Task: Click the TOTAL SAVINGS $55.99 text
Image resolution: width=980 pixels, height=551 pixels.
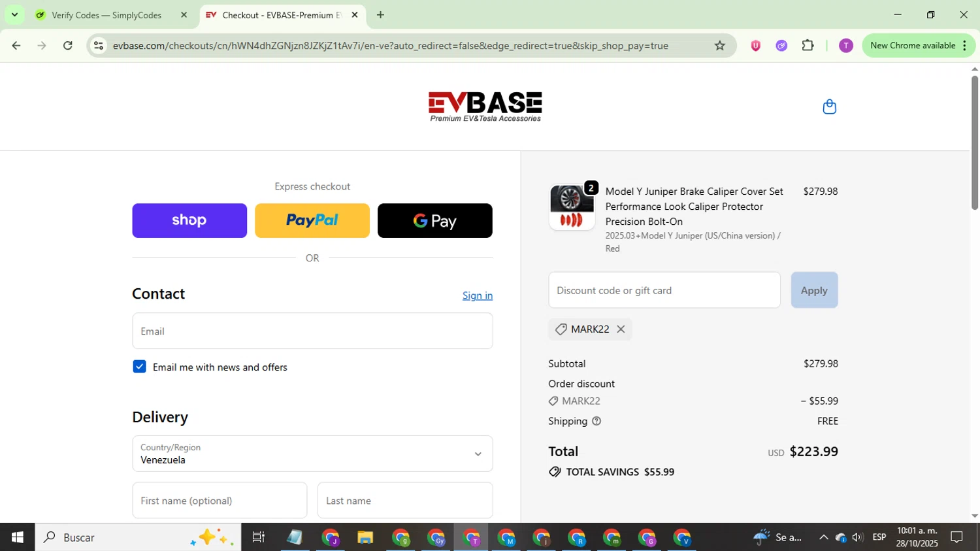Action: pos(620,472)
